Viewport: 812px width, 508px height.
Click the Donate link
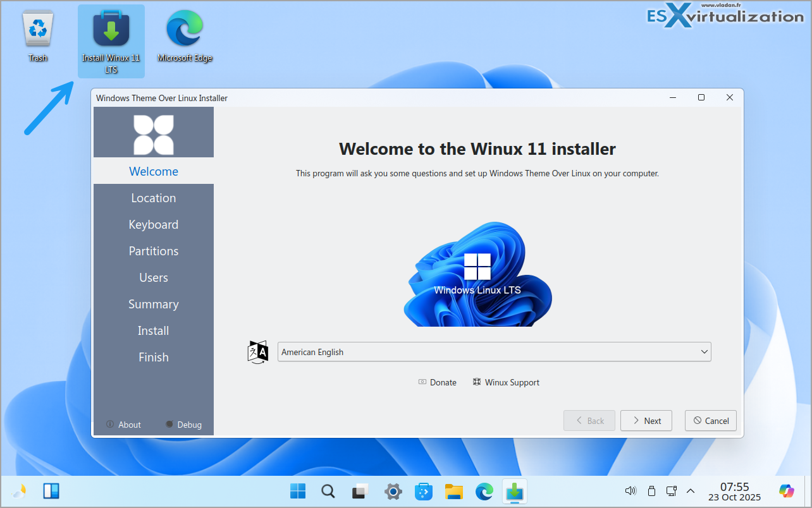(x=437, y=382)
